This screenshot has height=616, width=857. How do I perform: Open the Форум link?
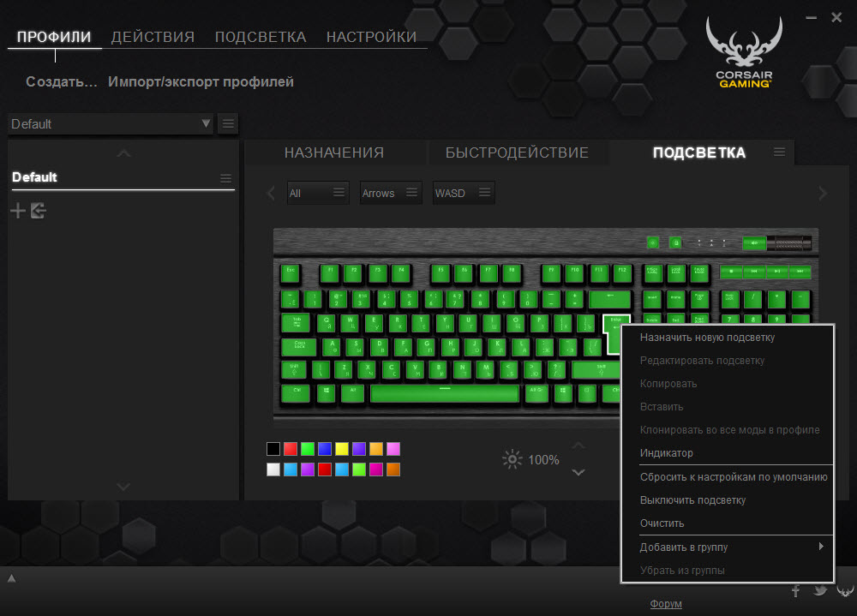666,604
